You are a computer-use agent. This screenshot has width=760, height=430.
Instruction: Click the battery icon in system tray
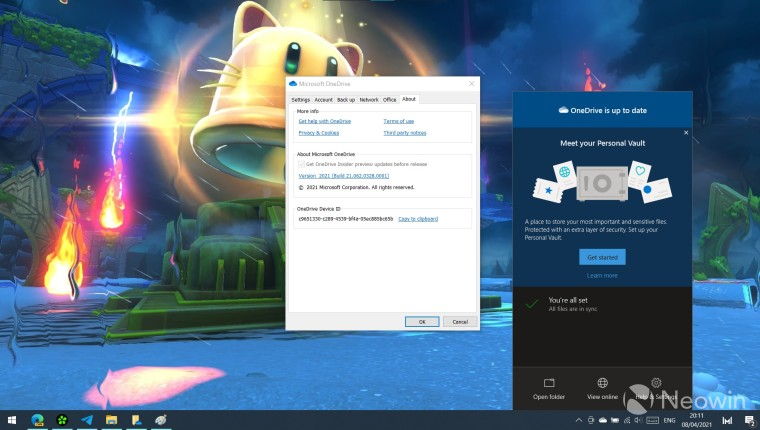click(615, 420)
